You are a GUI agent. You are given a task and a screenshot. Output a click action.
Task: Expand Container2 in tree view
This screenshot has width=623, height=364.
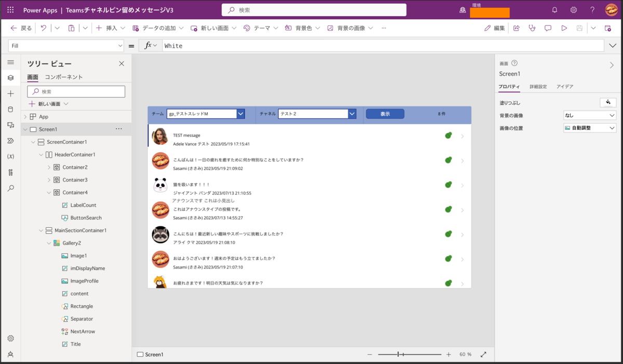point(49,167)
